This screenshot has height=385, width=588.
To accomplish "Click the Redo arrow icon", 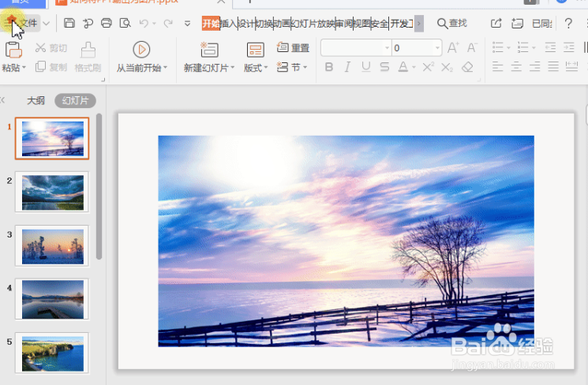I will click(x=168, y=23).
